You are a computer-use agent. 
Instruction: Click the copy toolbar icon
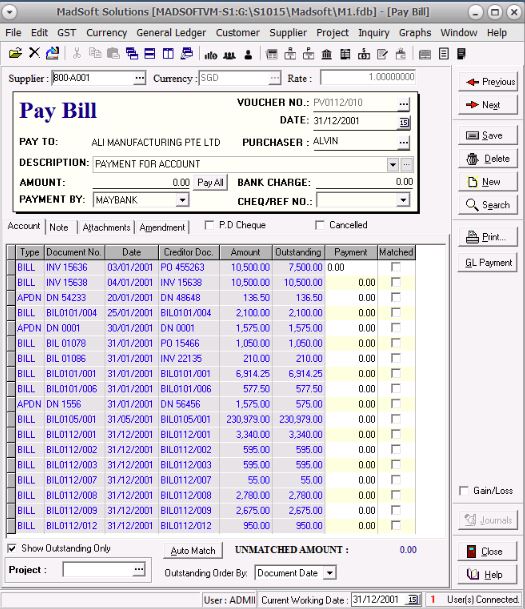tap(95, 53)
